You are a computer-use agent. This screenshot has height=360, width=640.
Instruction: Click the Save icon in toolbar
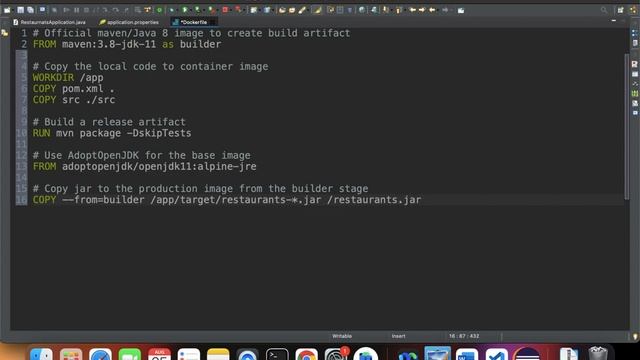[20, 10]
